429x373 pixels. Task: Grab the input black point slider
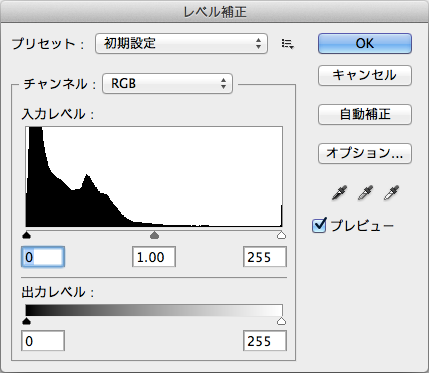click(x=26, y=236)
